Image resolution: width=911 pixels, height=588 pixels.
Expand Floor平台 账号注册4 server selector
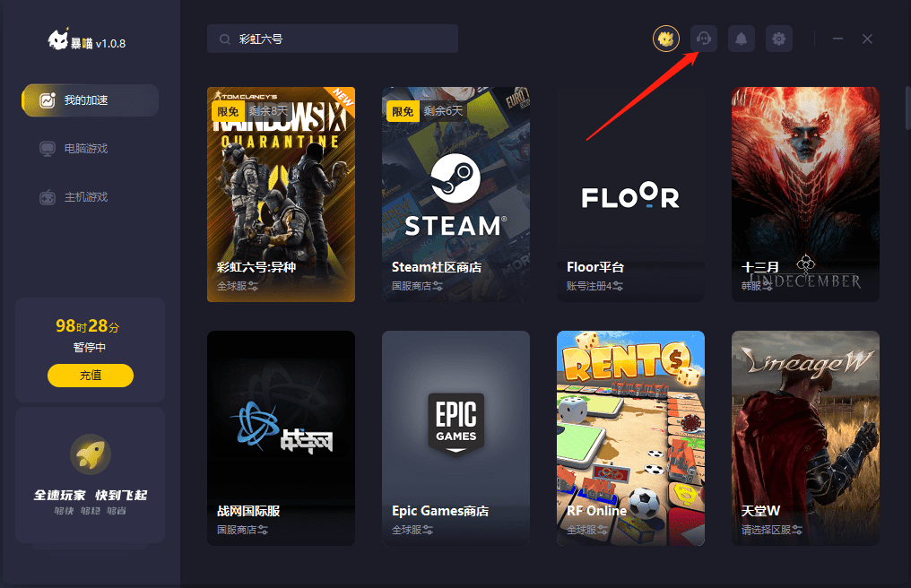point(618,286)
